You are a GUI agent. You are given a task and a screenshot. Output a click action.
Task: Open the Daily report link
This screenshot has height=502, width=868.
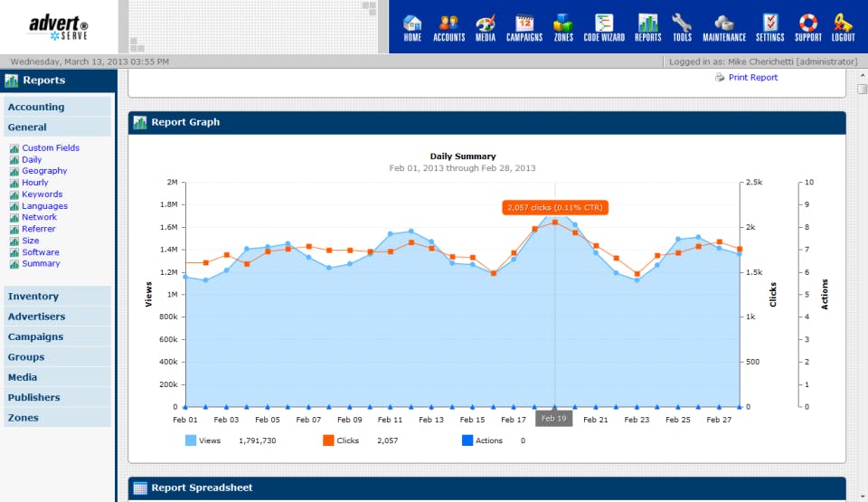coord(32,159)
